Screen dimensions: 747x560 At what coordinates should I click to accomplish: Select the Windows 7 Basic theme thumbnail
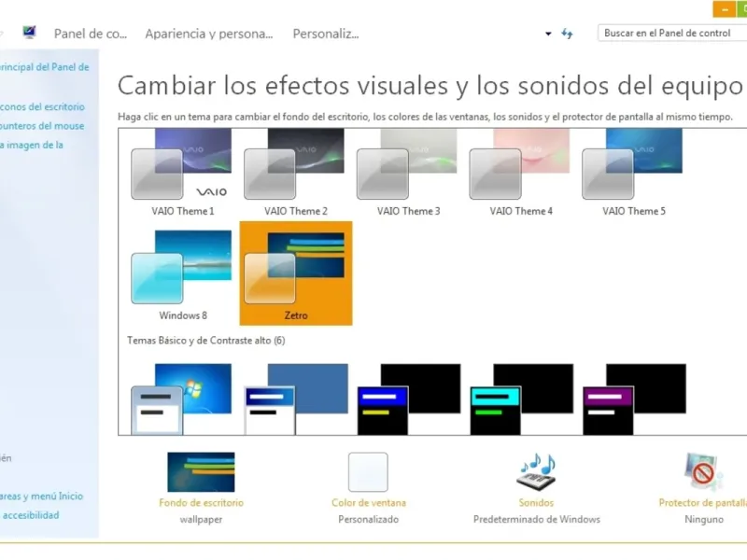pos(181,399)
